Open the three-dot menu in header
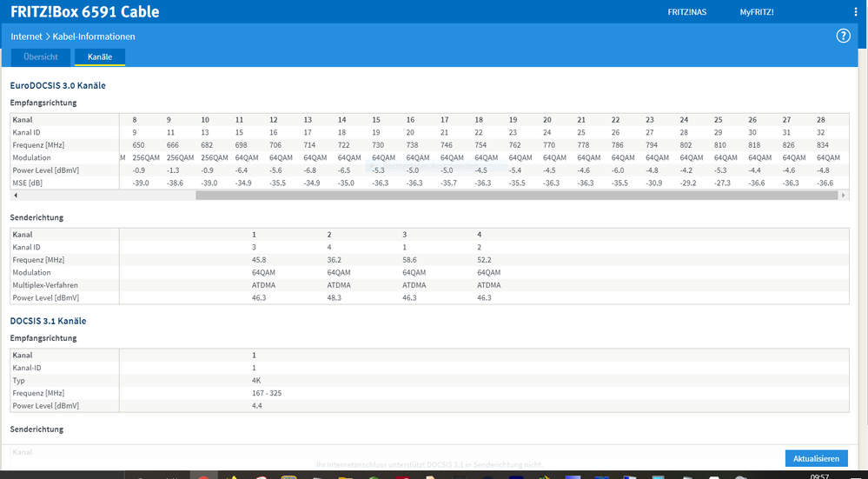The image size is (868, 479). (x=856, y=11)
